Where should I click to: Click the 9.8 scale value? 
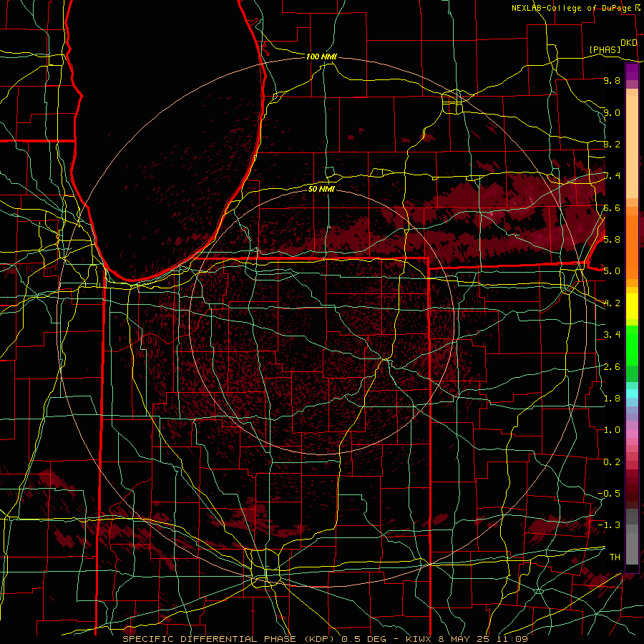(612, 81)
